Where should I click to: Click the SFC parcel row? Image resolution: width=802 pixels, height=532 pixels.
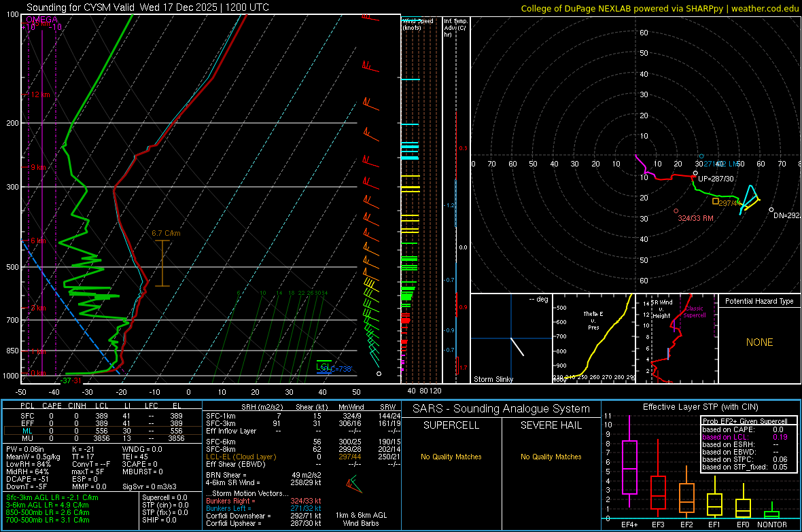[103, 416]
